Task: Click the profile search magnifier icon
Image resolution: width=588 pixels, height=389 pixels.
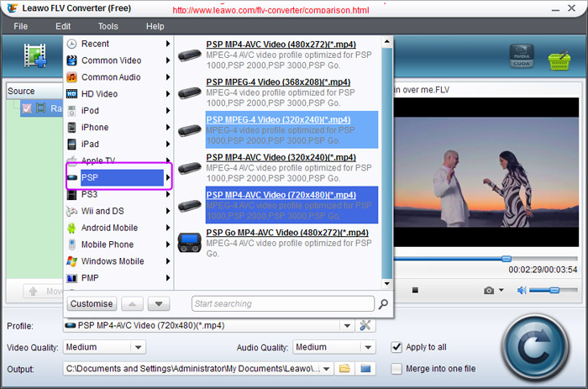Action: coord(383,304)
